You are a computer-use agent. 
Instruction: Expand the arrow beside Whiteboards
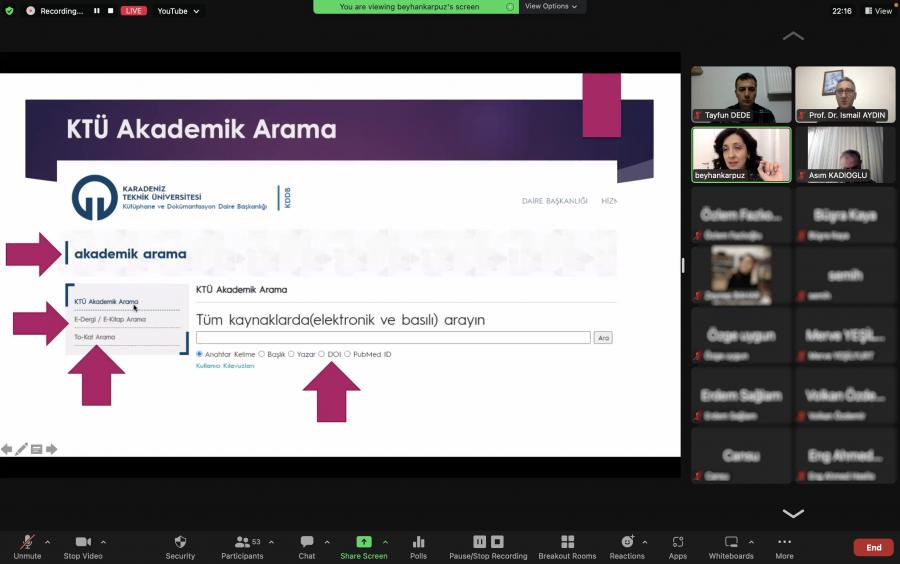tap(751, 542)
